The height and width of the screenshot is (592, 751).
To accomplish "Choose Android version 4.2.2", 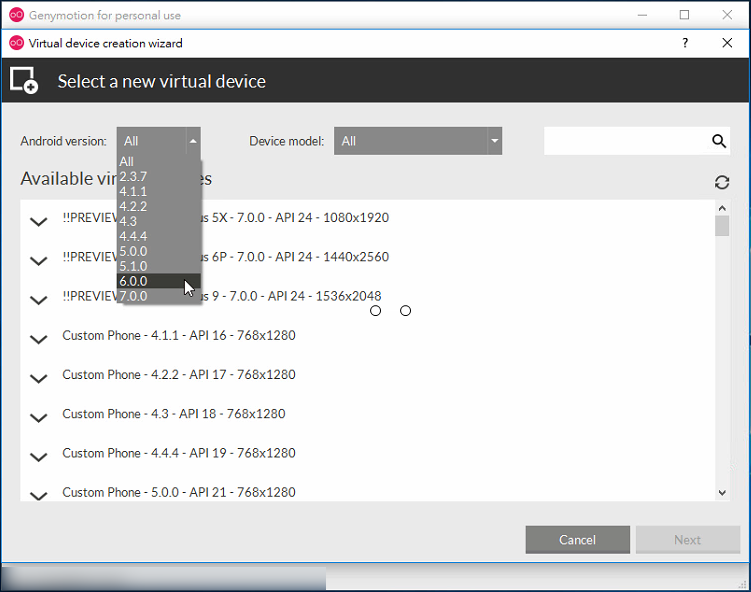I will (159, 206).
